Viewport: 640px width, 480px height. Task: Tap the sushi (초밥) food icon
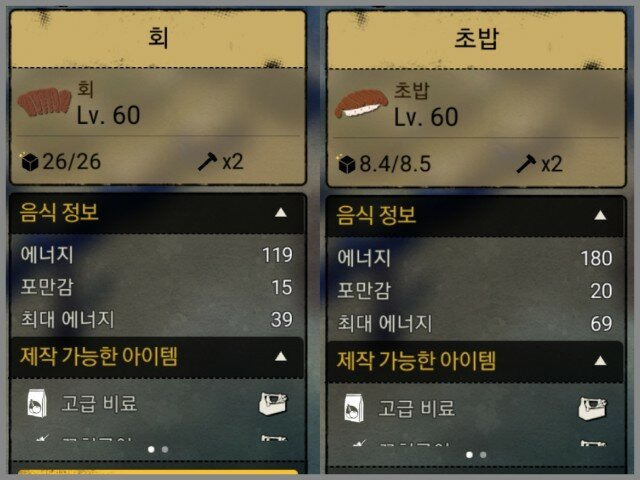coord(361,104)
